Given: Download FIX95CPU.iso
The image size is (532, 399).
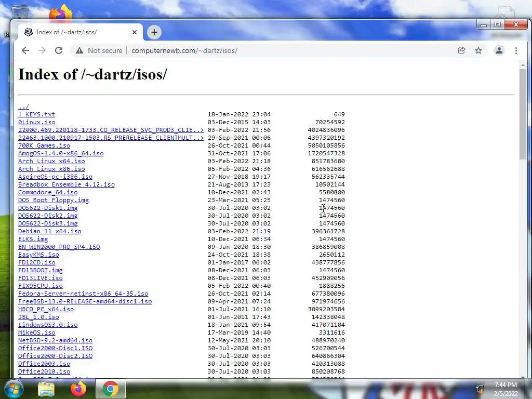Looking at the screenshot, I should coord(41,286).
